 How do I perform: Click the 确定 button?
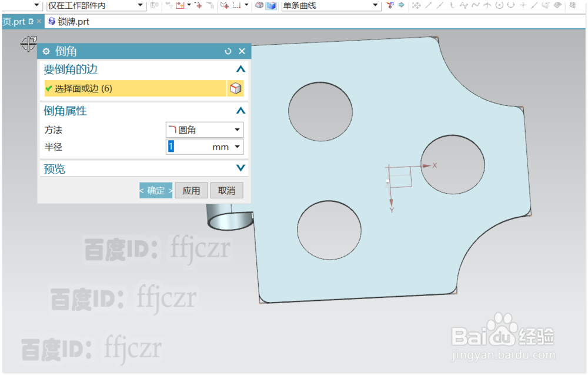pos(156,191)
